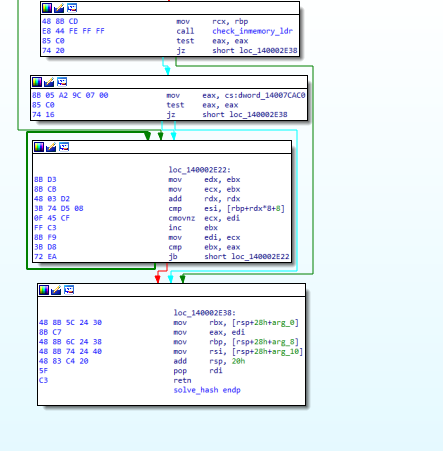Open color picker for loc_140002E38 block
Screen dimensions: 443x451
coord(44,290)
